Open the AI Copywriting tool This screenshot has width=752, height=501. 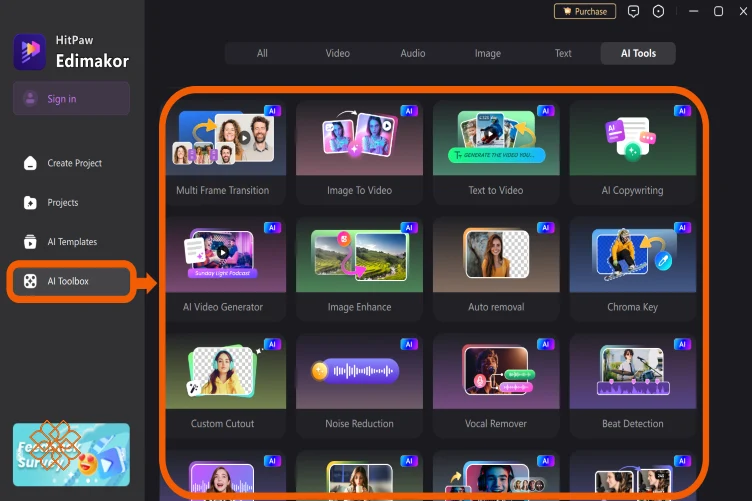[633, 153]
